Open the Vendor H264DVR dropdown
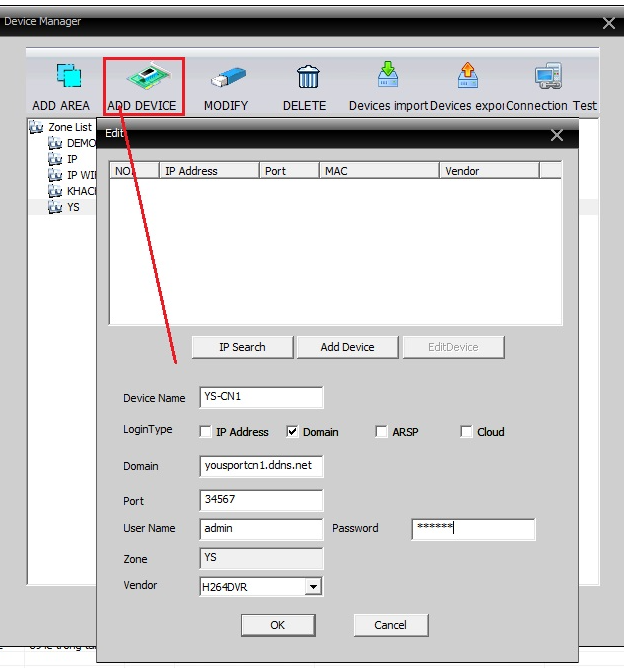Screen dimensions: 624x669 pos(313,587)
